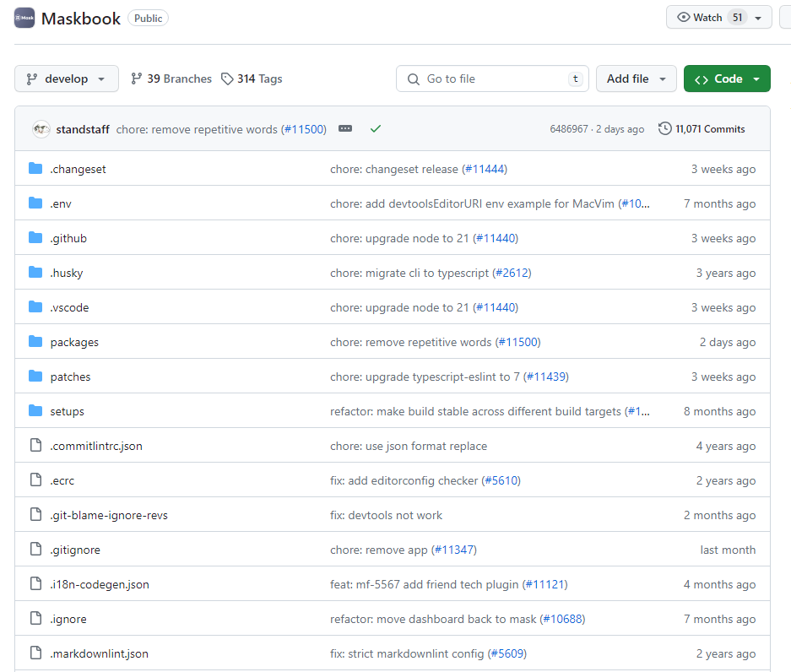Image resolution: width=791 pixels, height=672 pixels.
Task: Click the eye icon inside the Watch button
Action: click(683, 17)
